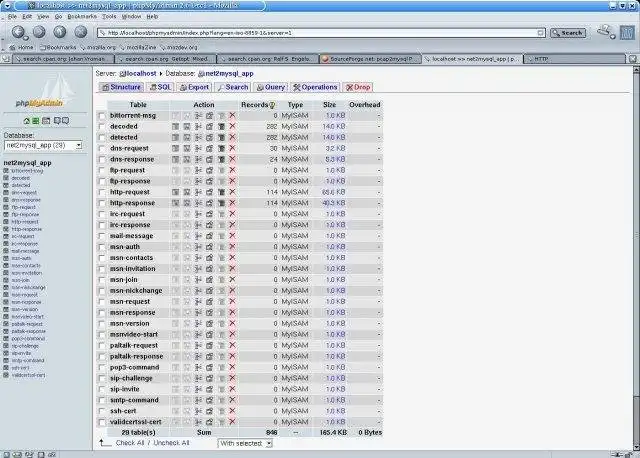Click the red Drop tab
The width and height of the screenshot is (640, 458).
point(358,87)
